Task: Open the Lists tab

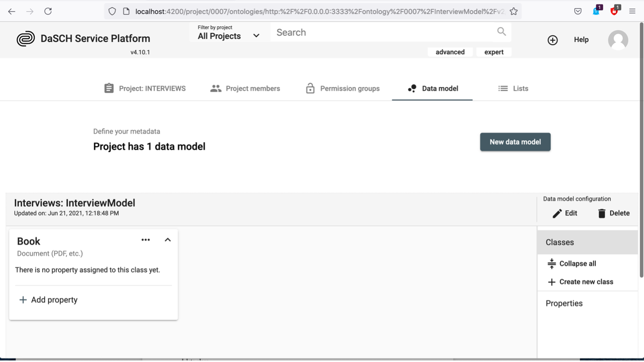Action: tap(513, 88)
